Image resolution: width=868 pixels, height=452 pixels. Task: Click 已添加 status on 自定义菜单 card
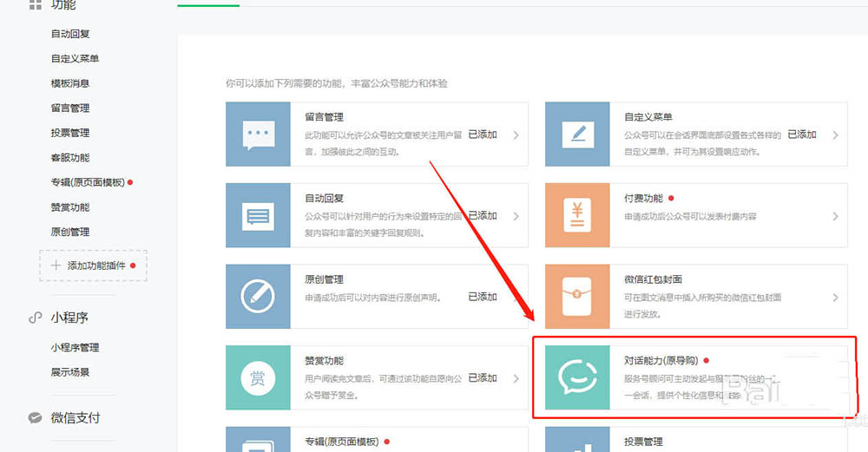(802, 134)
